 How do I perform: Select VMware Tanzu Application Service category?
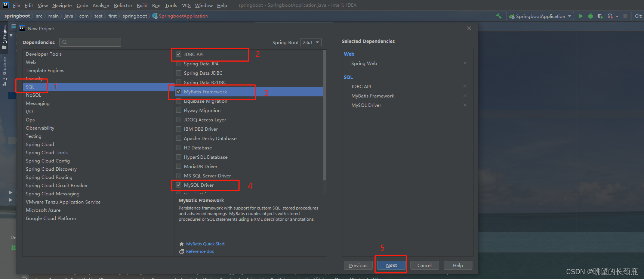click(98, 202)
